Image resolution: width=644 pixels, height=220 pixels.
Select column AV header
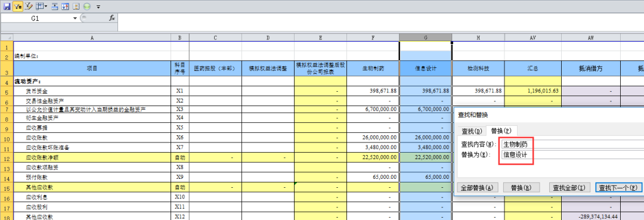pyautogui.click(x=532, y=38)
